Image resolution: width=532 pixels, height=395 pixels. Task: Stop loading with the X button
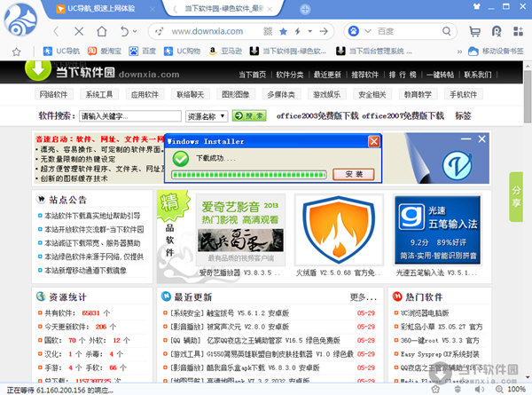coord(79,32)
